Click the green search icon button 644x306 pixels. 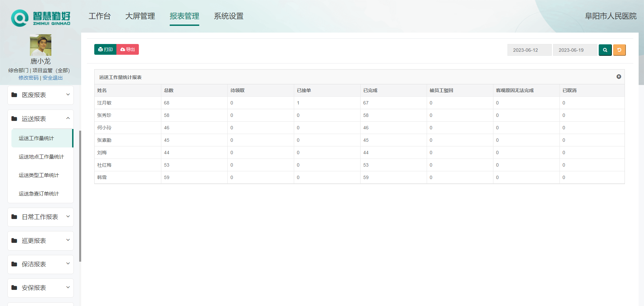click(x=605, y=50)
